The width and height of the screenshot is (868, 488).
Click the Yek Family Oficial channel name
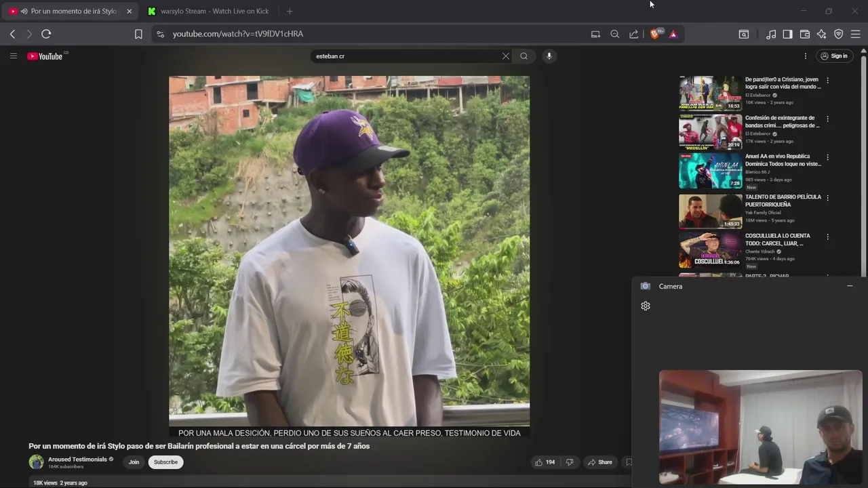[763, 213]
